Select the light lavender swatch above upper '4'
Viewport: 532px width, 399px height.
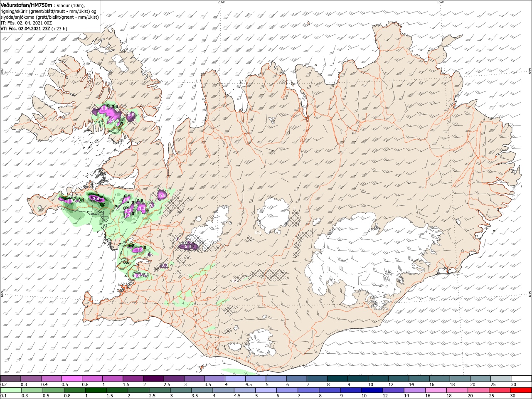[x=235, y=379]
